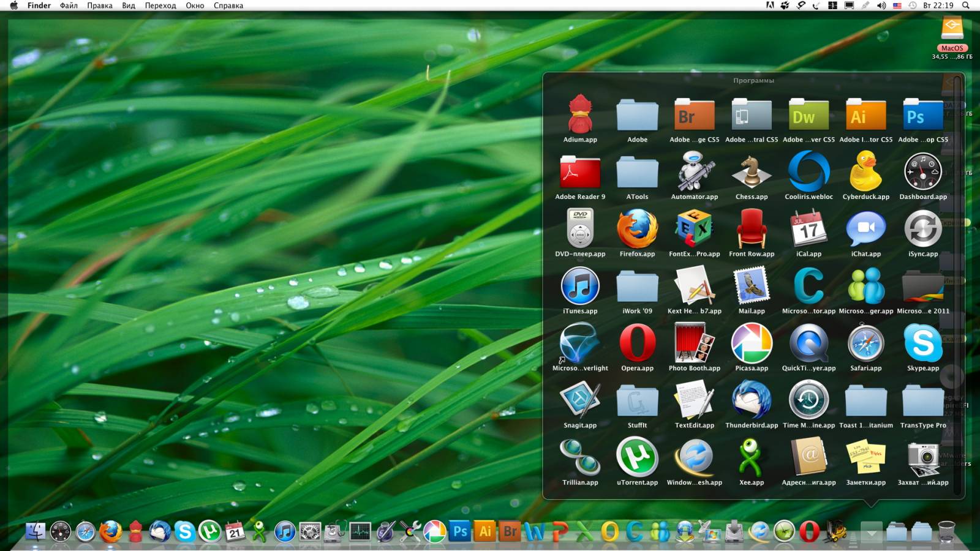The image size is (980, 551).
Task: Open System Preferences from the Dock
Action: click(310, 531)
